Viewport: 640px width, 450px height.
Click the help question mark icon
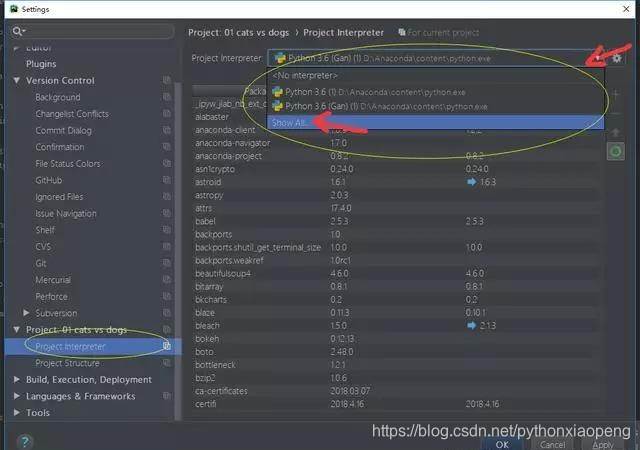pyautogui.click(x=25, y=441)
